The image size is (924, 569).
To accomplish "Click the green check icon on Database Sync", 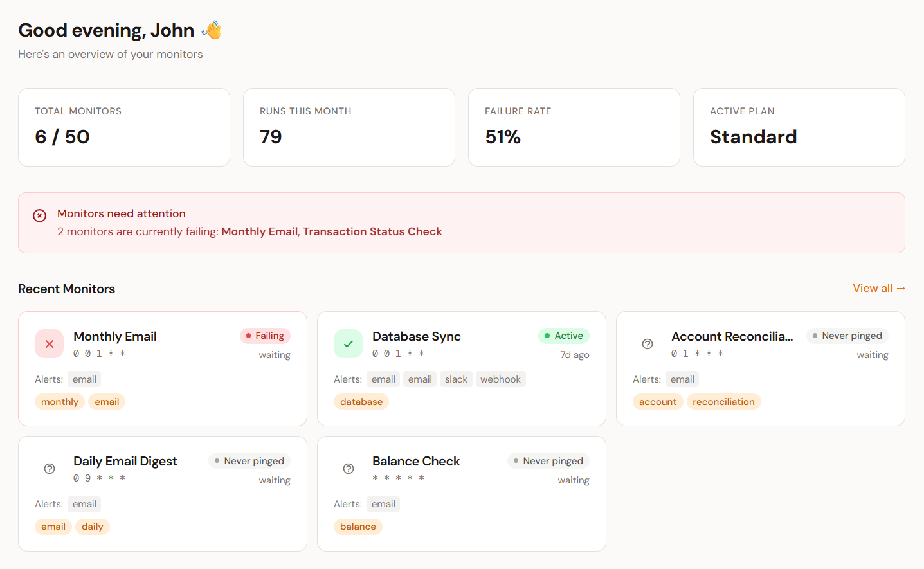I will pos(348,343).
